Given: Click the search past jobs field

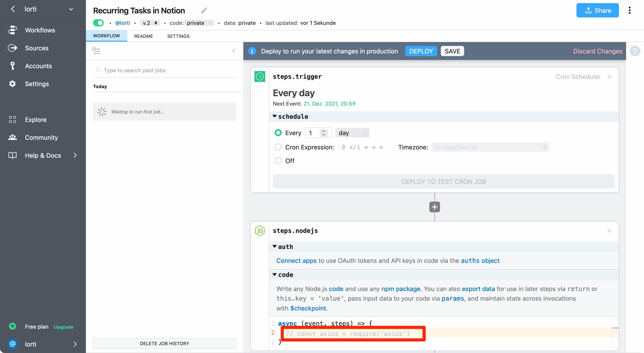Looking at the screenshot, I should click(165, 70).
